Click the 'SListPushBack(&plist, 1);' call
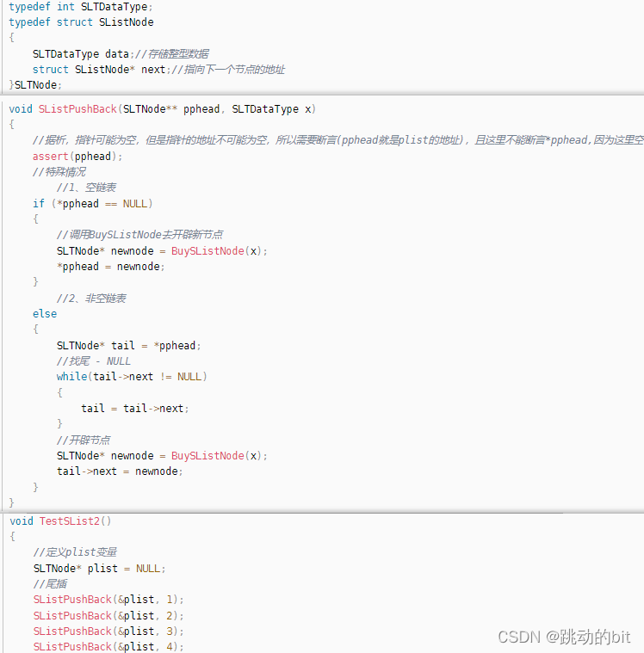 coord(108,600)
